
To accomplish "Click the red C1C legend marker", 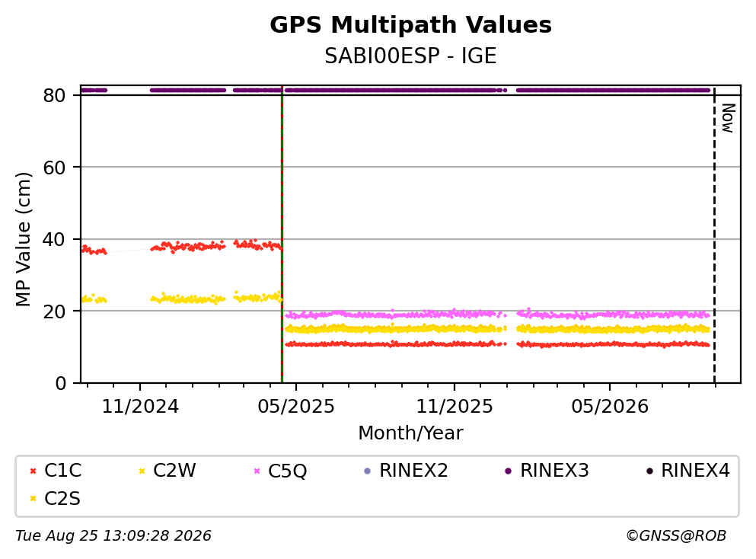I will (x=33, y=471).
